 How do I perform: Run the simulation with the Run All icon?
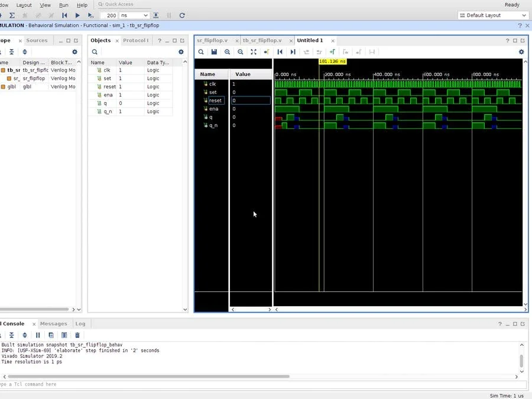(x=77, y=15)
